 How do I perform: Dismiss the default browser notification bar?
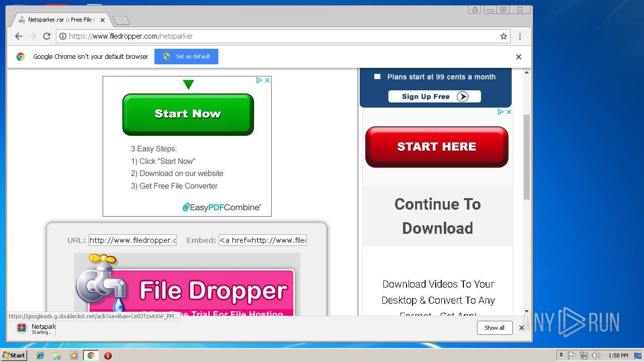(x=519, y=57)
